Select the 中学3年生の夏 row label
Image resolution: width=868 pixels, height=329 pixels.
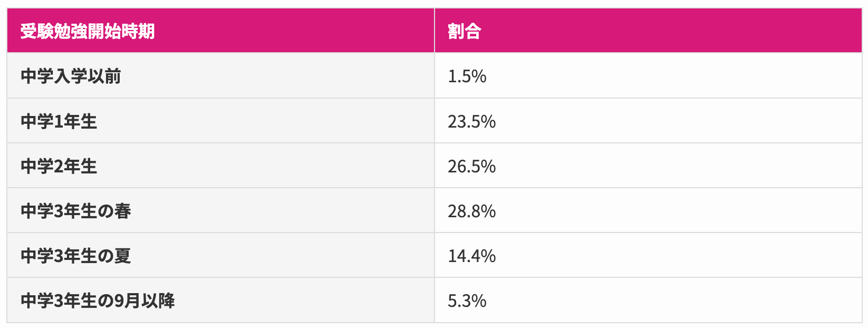[x=75, y=256]
